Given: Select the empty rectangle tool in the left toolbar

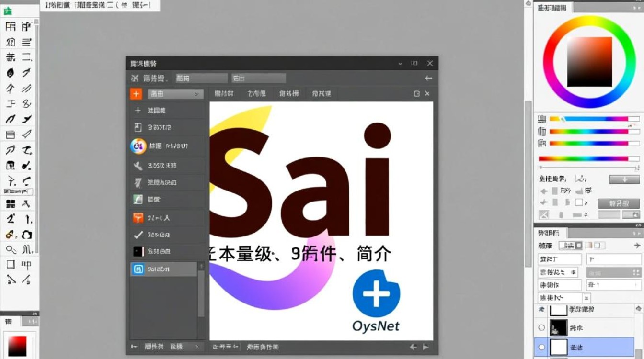Looking at the screenshot, I should 11,264.
